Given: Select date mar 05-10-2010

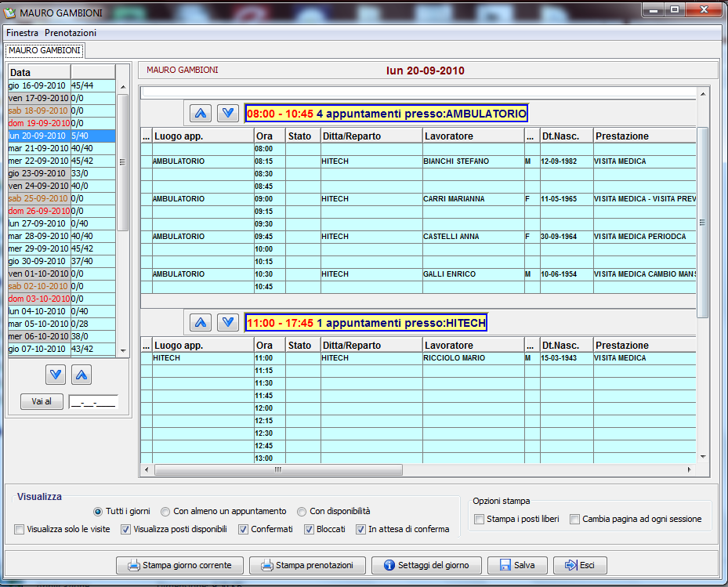Looking at the screenshot, I should (62, 324).
